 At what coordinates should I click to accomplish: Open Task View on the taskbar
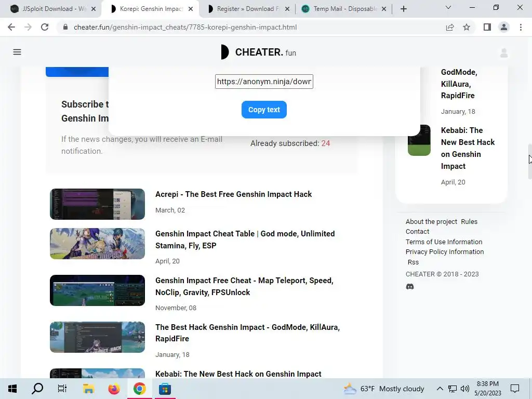pyautogui.click(x=62, y=389)
